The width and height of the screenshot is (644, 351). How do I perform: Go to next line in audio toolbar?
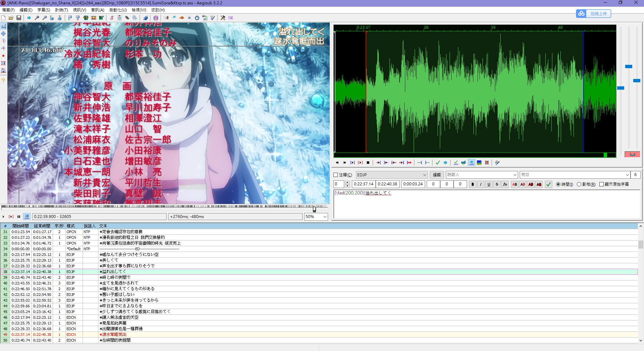tap(344, 163)
